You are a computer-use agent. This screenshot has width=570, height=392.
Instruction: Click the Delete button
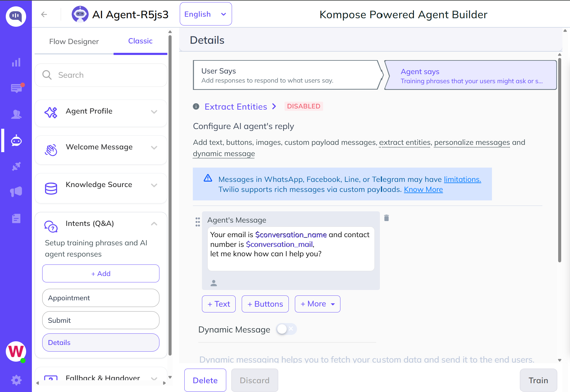(x=205, y=380)
